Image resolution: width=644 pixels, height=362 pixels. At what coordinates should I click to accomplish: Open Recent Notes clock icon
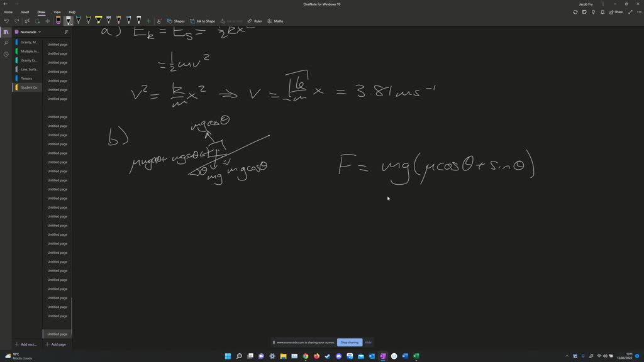[6, 54]
